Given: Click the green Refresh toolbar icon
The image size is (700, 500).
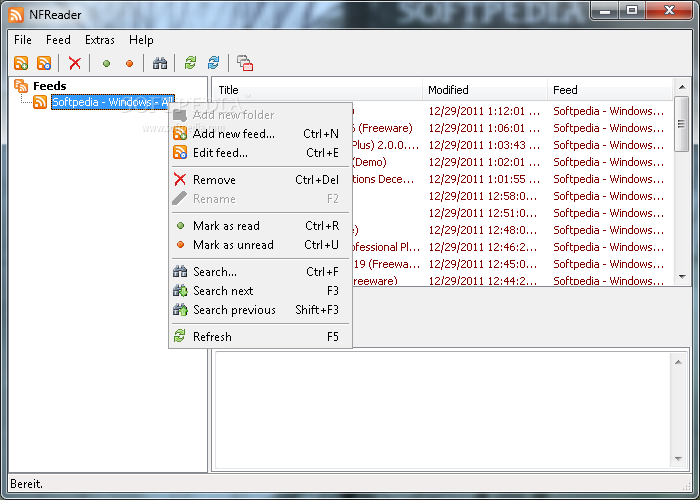Looking at the screenshot, I should coord(191,63).
